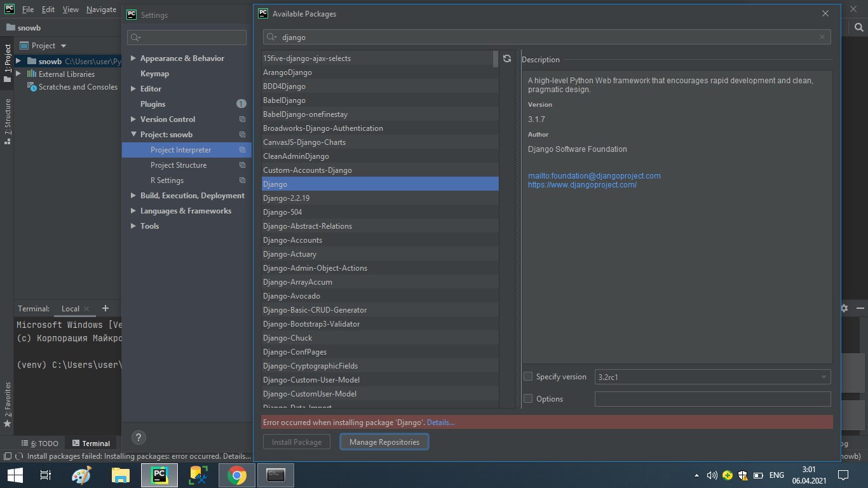The image size is (868, 488).
Task: Show hidden system tray icons
Action: pos(698,475)
